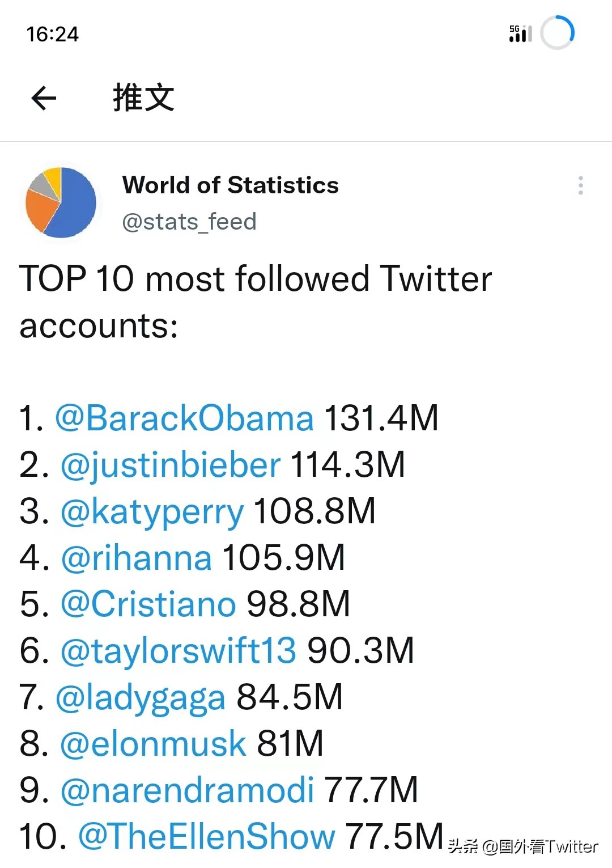Tap the 5G signal status icon
Screen dimensions: 612x868
point(520,33)
